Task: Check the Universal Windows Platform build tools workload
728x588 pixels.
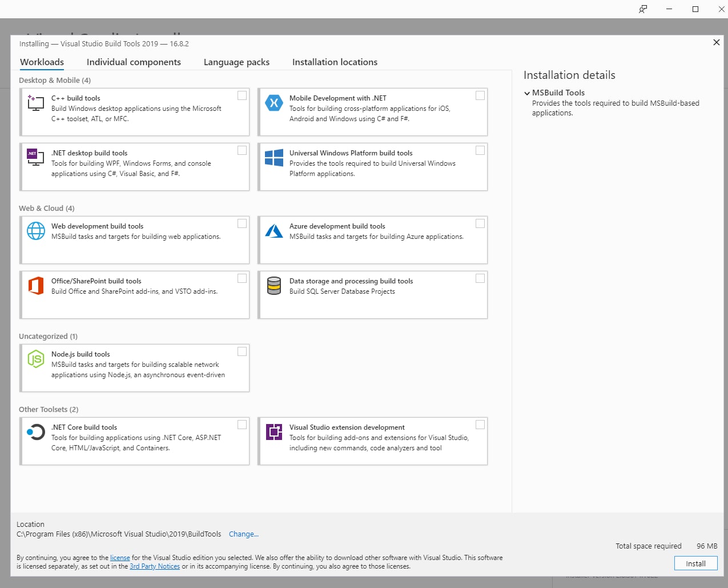Action: 480,150
